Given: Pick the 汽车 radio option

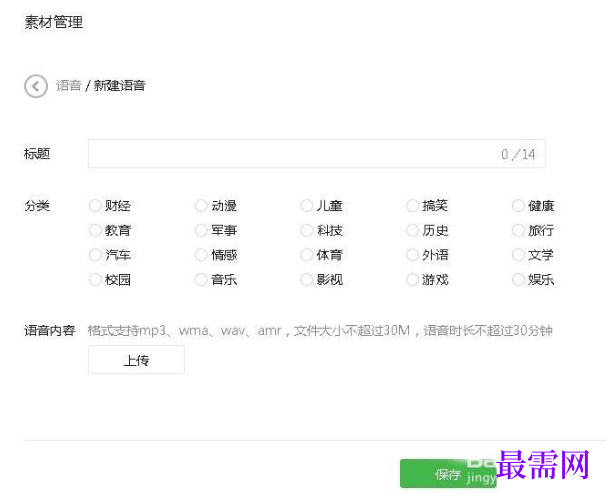Looking at the screenshot, I should pos(95,255).
